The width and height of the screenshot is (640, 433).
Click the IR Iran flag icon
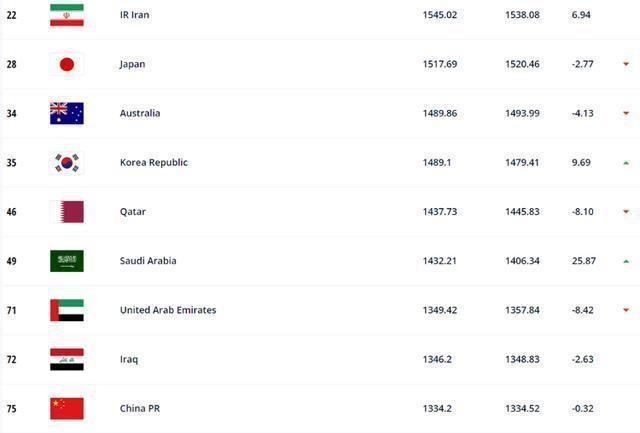click(67, 15)
